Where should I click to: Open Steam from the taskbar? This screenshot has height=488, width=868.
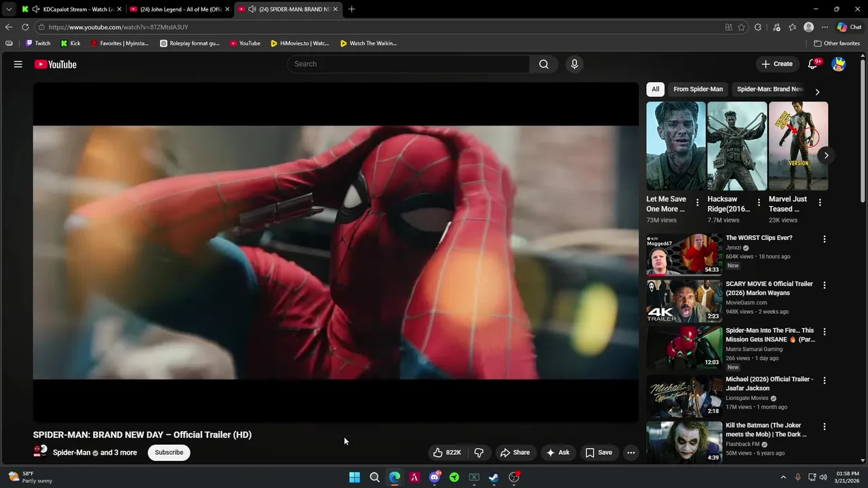coord(494,477)
